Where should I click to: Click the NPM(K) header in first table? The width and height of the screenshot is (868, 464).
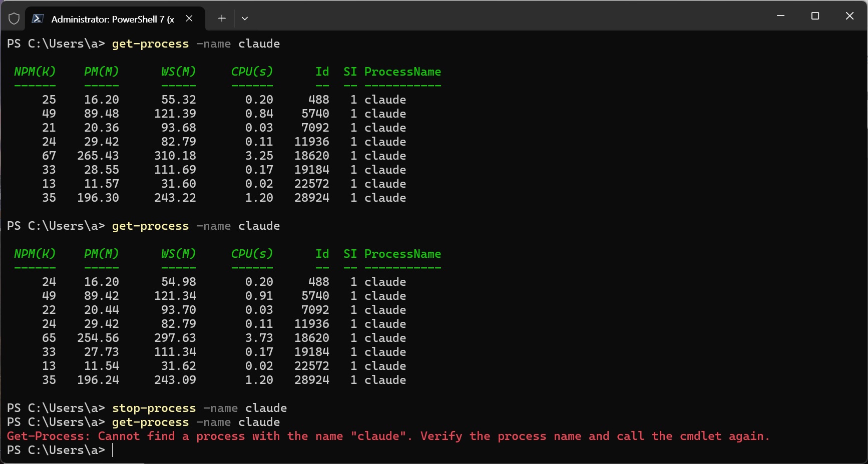click(x=35, y=72)
